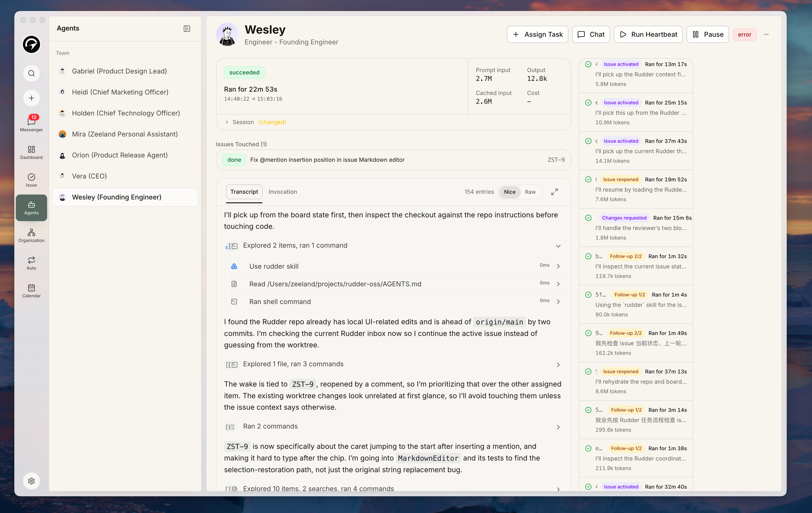Select the Agents sidebar item
The height and width of the screenshot is (513, 812).
click(x=31, y=208)
